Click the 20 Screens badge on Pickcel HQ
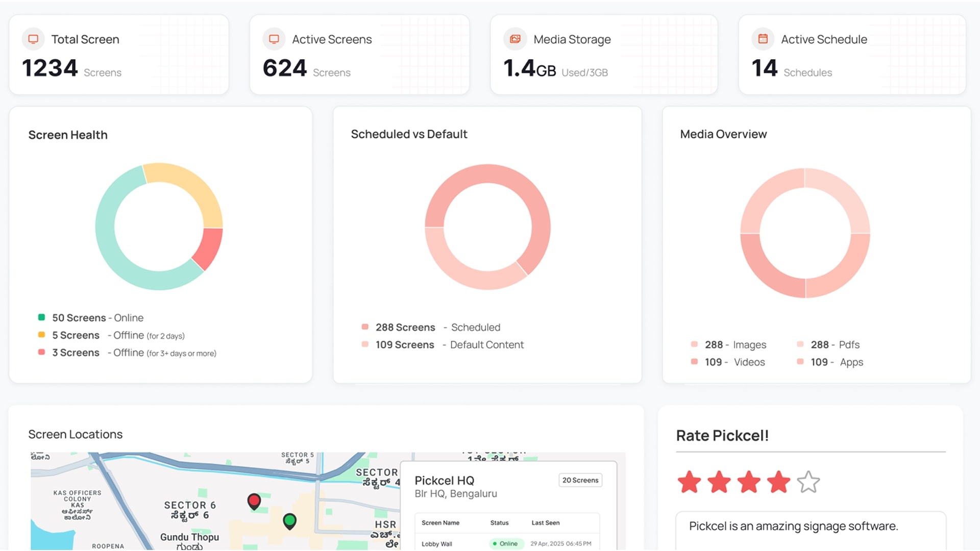The height and width of the screenshot is (551, 980). 580,480
